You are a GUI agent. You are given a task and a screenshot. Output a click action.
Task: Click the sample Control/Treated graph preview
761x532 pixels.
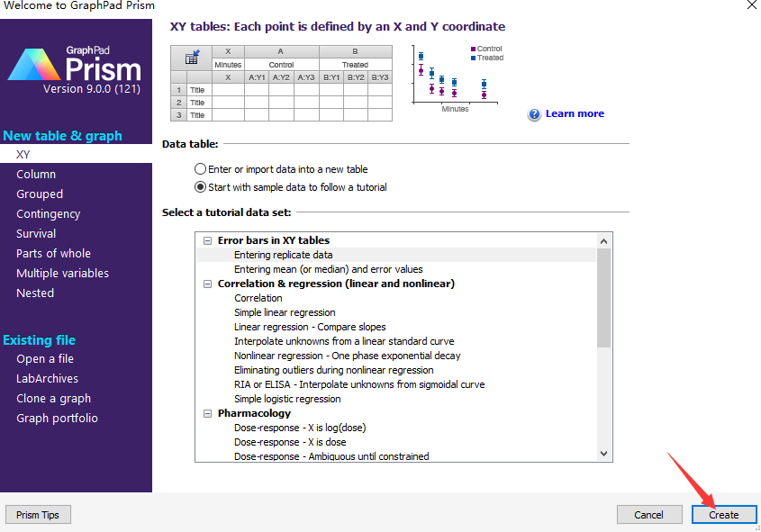[458, 78]
